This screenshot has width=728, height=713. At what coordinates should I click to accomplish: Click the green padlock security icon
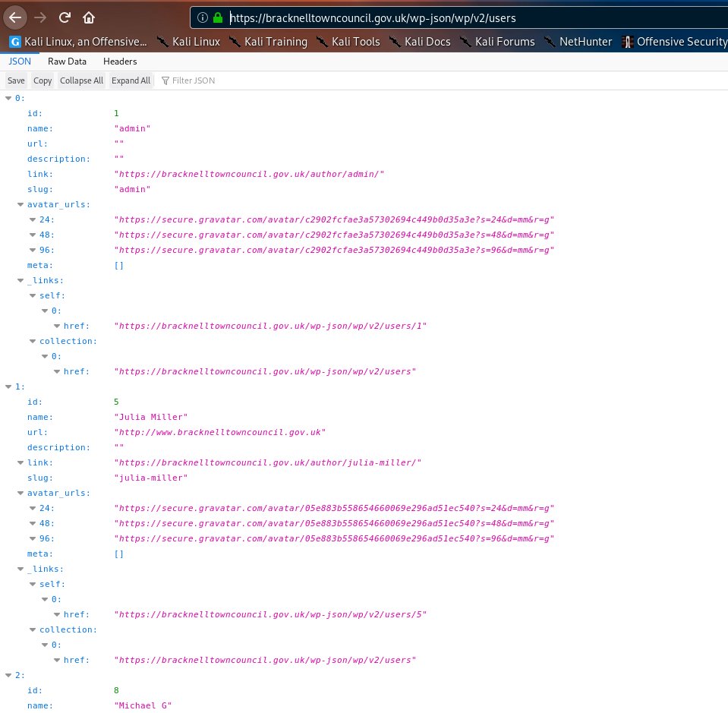pyautogui.click(x=217, y=17)
